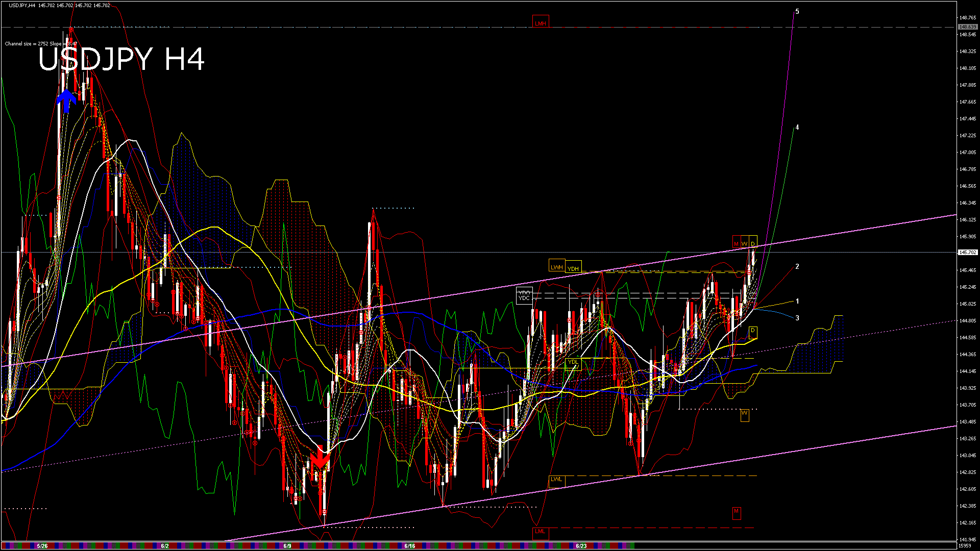Click 147.445 on the price scale
Image resolution: width=980 pixels, height=551 pixels.
(968, 119)
